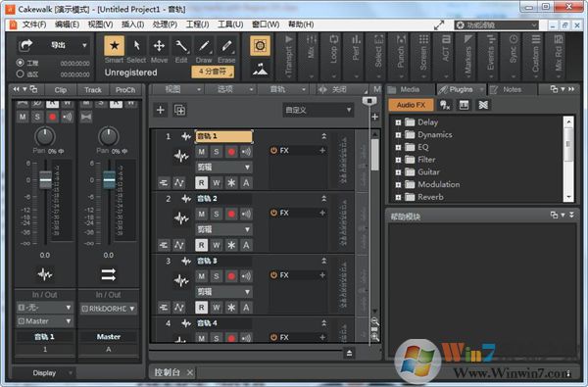This screenshot has width=588, height=387.
Task: Open the Insert menu
Action: click(132, 24)
